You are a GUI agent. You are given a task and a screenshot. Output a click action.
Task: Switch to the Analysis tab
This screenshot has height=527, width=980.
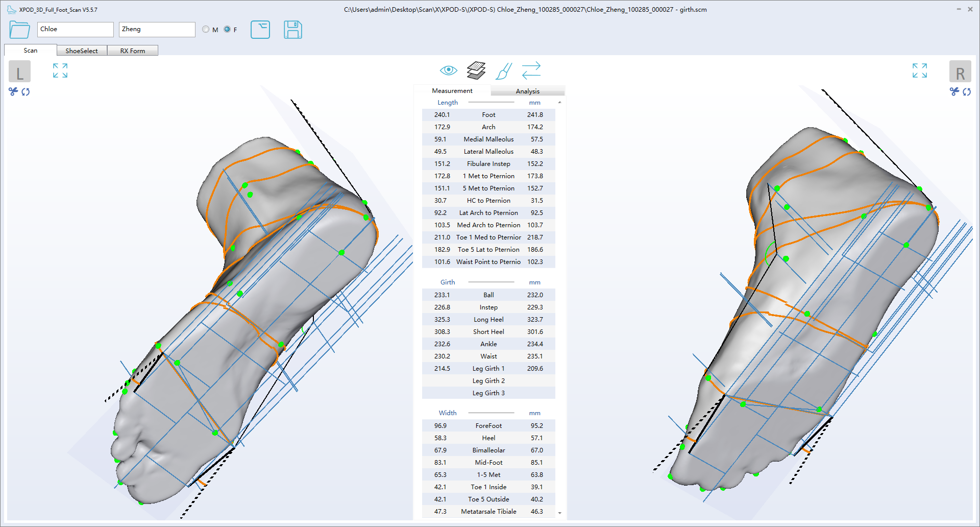[x=527, y=91]
